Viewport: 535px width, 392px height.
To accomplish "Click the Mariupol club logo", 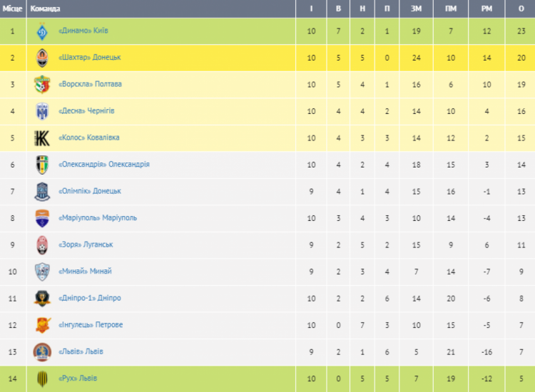I will [x=42, y=218].
